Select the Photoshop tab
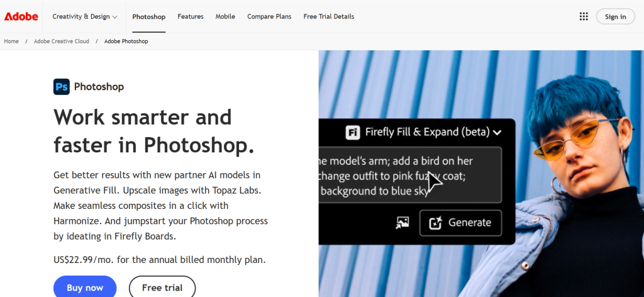Screen dimensions: 644x297 (x=149, y=16)
